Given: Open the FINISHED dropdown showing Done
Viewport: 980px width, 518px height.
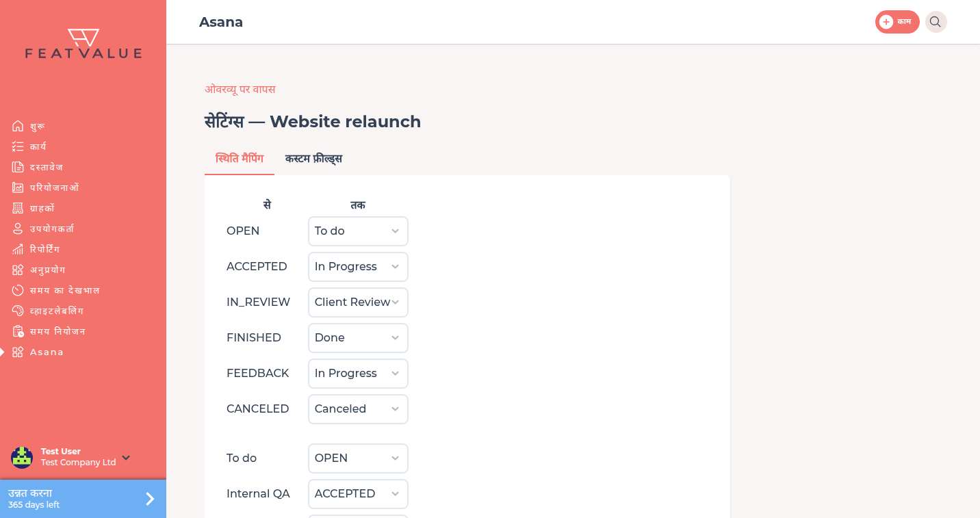Looking at the screenshot, I should 358,338.
